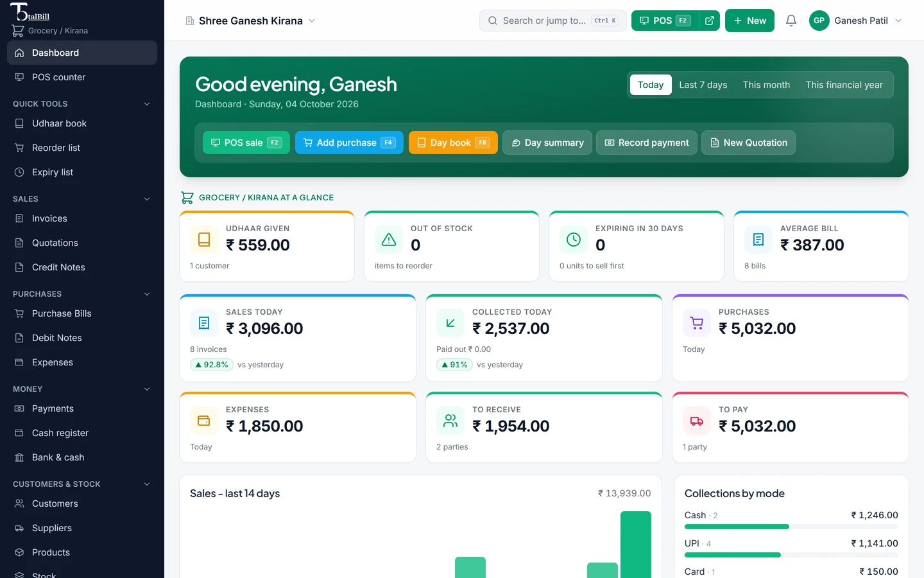Click the Udhaar given book icon
924x578 pixels.
click(204, 240)
